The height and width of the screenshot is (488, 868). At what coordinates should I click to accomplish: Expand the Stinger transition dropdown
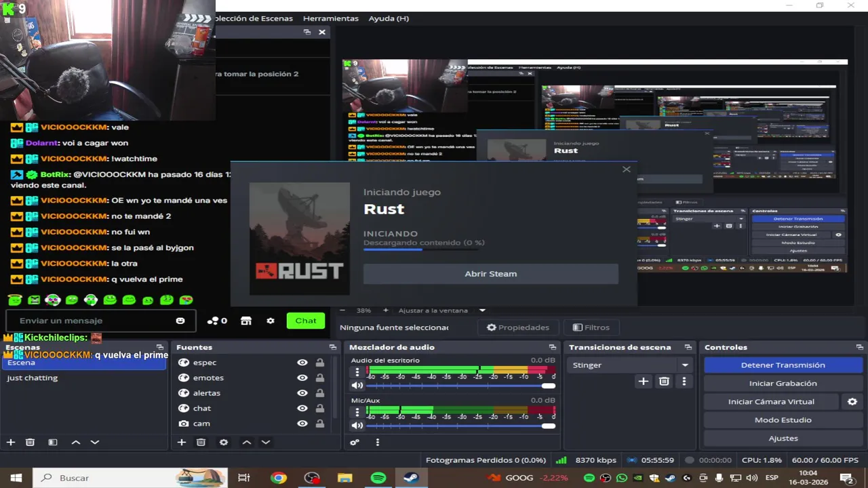[685, 365]
